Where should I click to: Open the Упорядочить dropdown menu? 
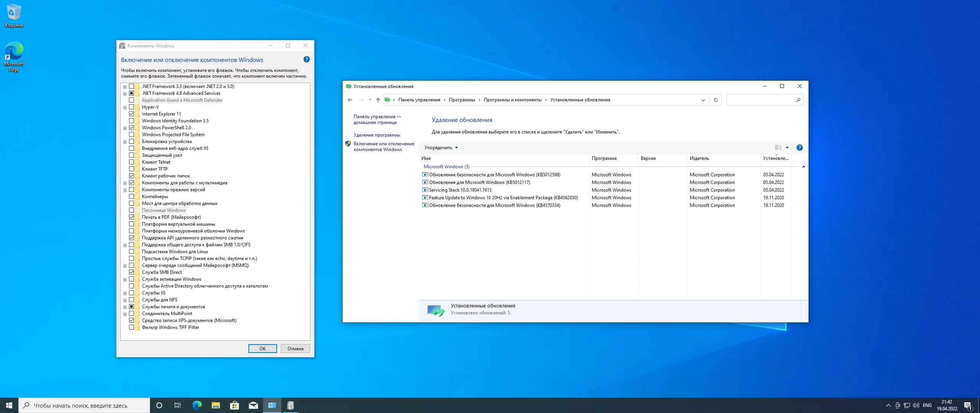pos(441,148)
